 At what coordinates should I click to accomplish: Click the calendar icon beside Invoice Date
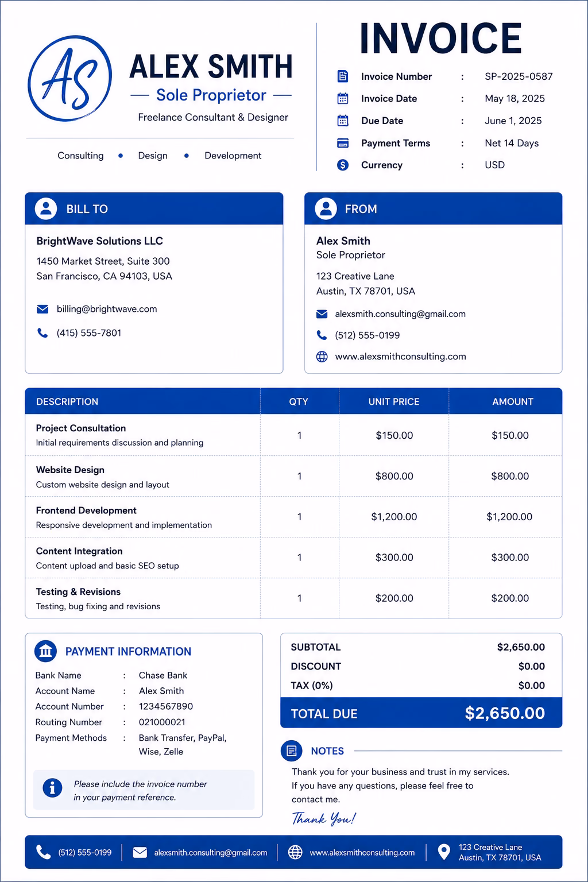[343, 99]
